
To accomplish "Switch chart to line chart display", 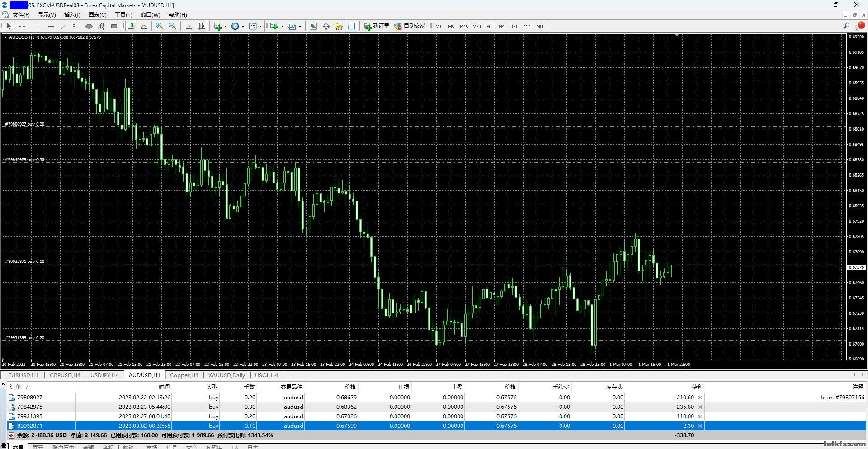I will (x=144, y=26).
